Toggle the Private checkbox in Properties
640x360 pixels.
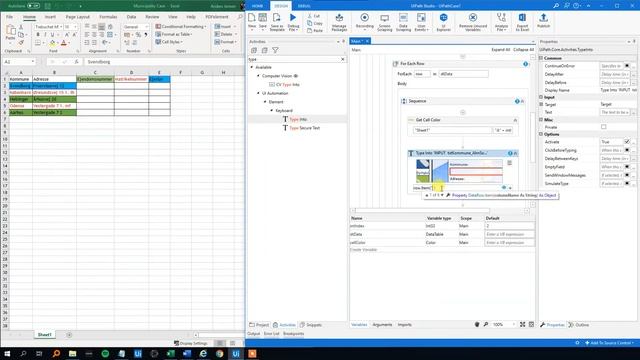pos(604,127)
